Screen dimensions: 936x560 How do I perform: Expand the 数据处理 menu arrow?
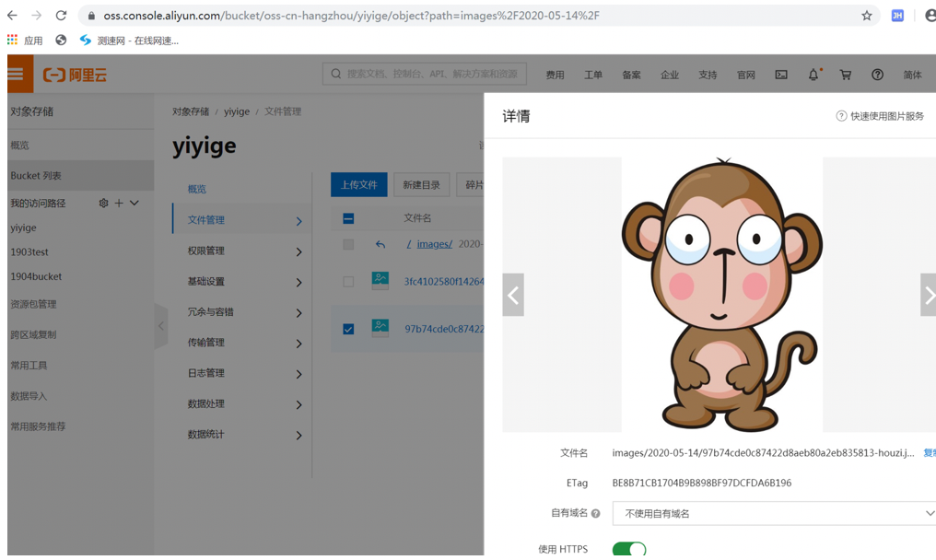[299, 404]
